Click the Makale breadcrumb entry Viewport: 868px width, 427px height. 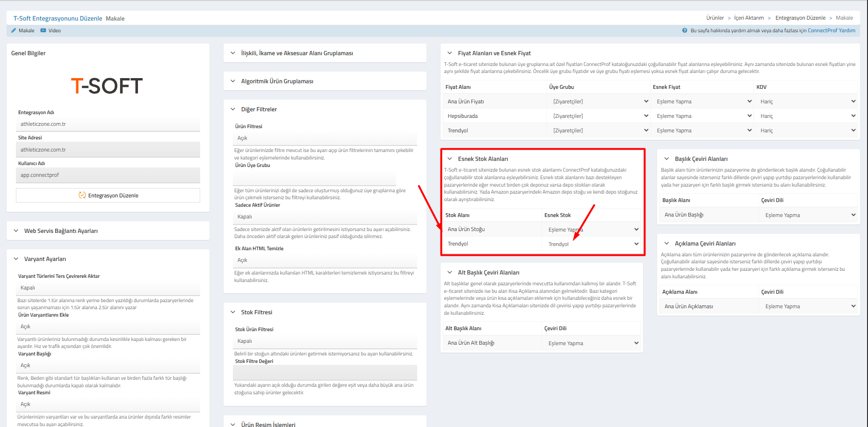844,18
